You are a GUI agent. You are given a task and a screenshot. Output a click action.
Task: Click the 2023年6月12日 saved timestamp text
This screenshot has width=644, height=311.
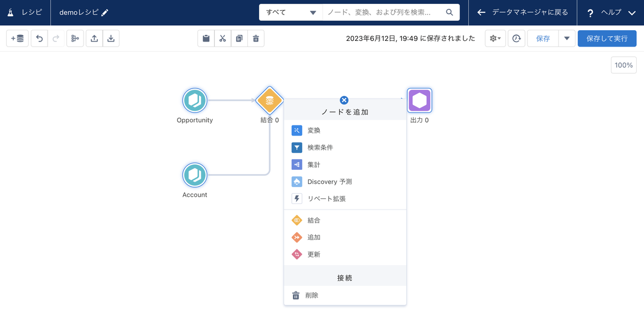410,39
